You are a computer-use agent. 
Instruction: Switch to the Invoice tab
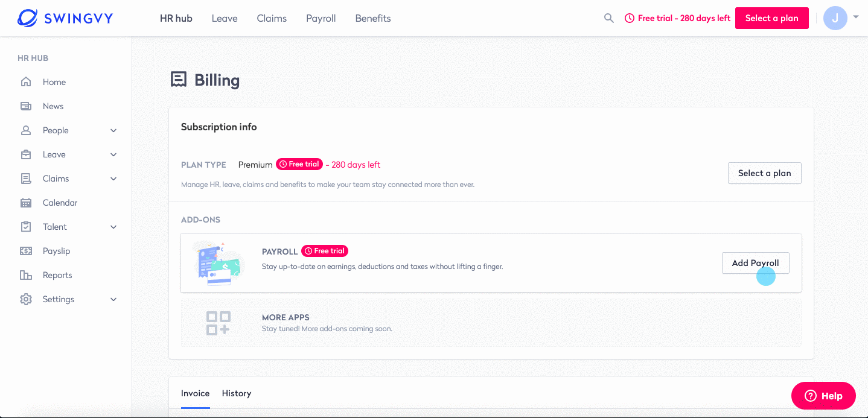(x=196, y=393)
